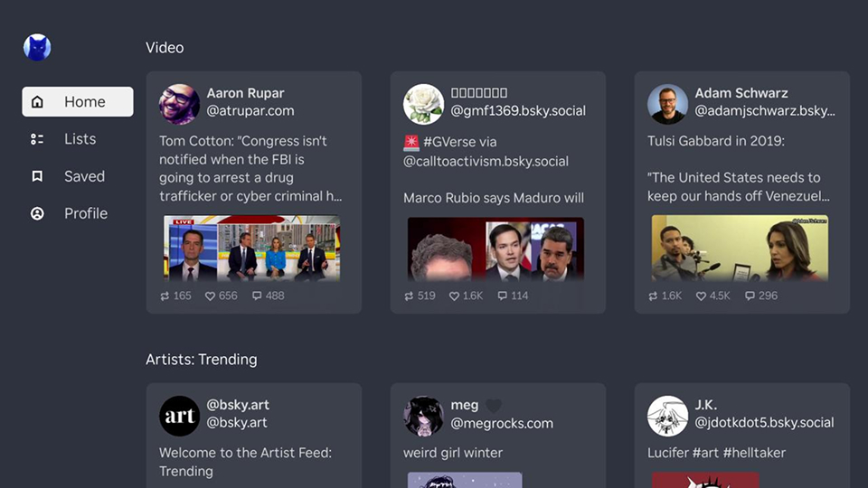Screen dimensions: 868x488
Task: Repost Adam Schwarz's post with 1.6K reposts
Action: [665, 296]
